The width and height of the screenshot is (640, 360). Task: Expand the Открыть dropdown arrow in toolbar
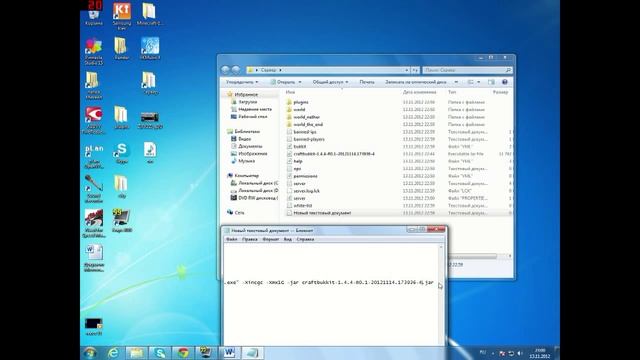(x=300, y=82)
